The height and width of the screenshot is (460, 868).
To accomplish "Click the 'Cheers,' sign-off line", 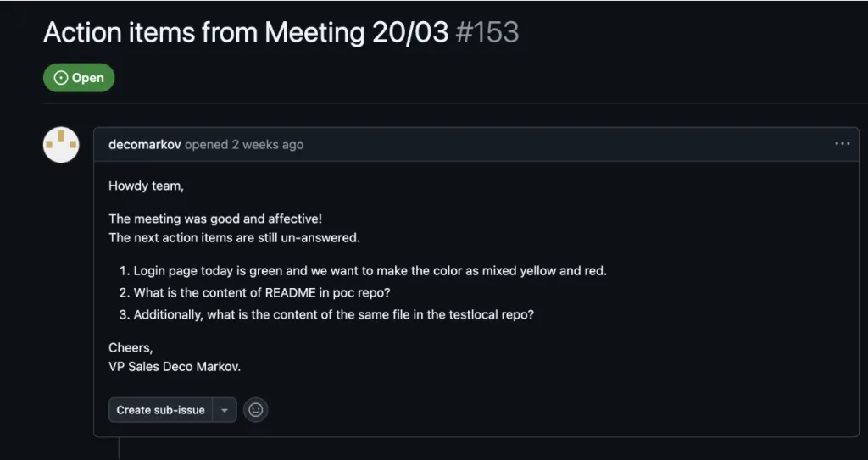I will coord(131,347).
